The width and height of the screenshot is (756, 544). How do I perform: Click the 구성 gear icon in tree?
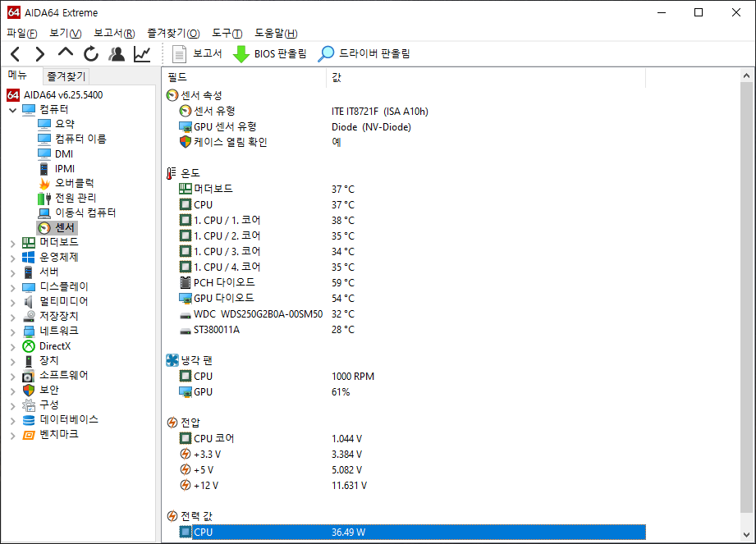pyautogui.click(x=29, y=405)
